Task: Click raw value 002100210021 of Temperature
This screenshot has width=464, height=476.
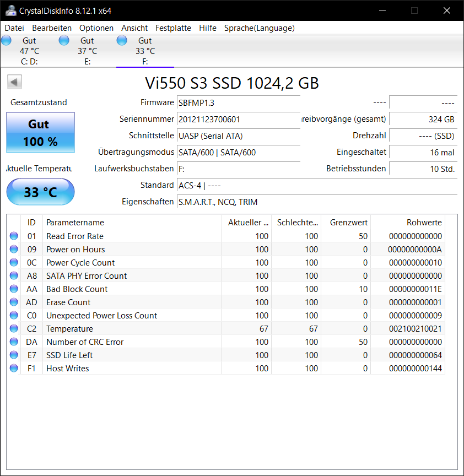Action: (415, 329)
